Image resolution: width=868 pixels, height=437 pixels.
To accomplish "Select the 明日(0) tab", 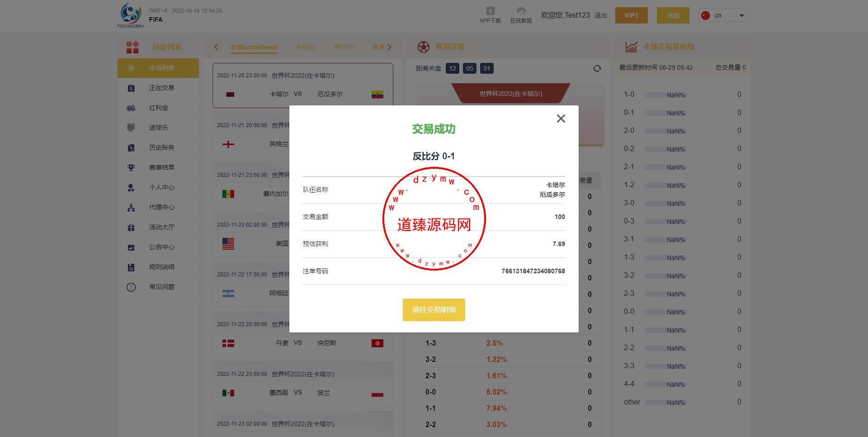I will [x=344, y=47].
